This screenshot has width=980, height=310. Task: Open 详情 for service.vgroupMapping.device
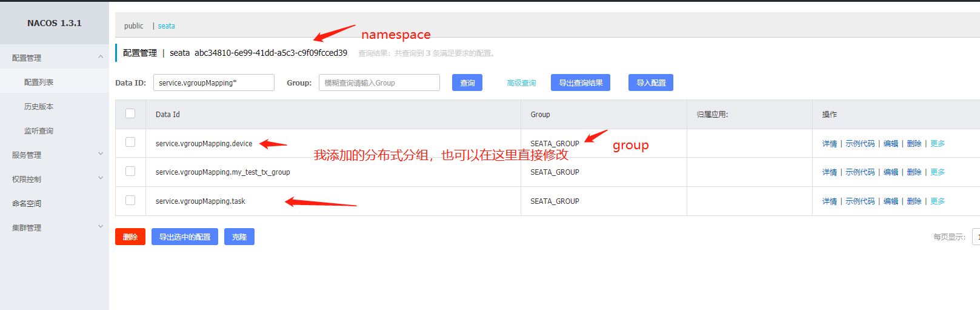(x=829, y=144)
